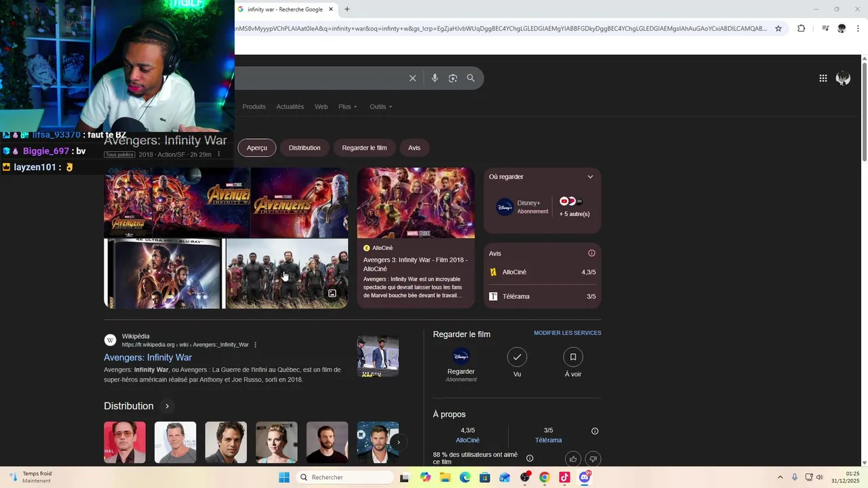Open a new Chrome tab
This screenshot has width=868, height=488.
tap(347, 9)
